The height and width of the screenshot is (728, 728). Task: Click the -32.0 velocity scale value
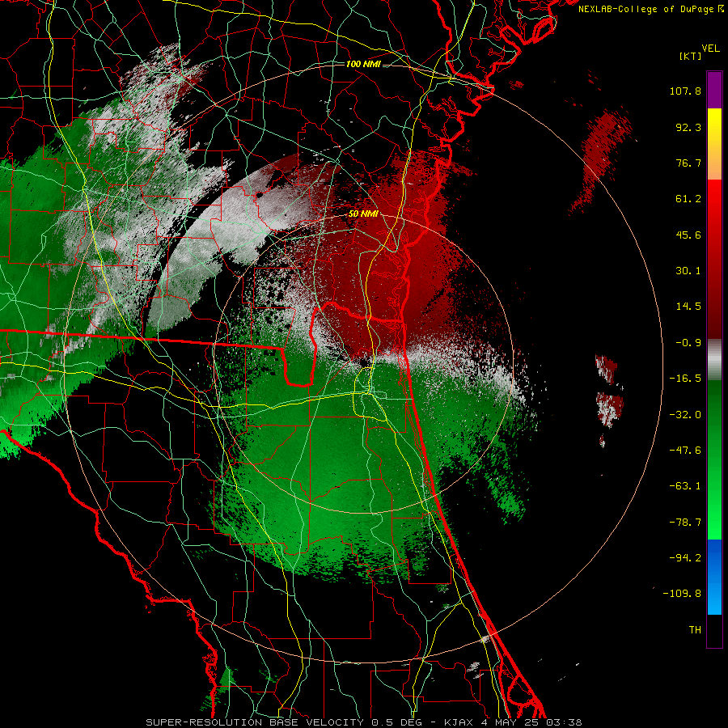pyautogui.click(x=685, y=415)
